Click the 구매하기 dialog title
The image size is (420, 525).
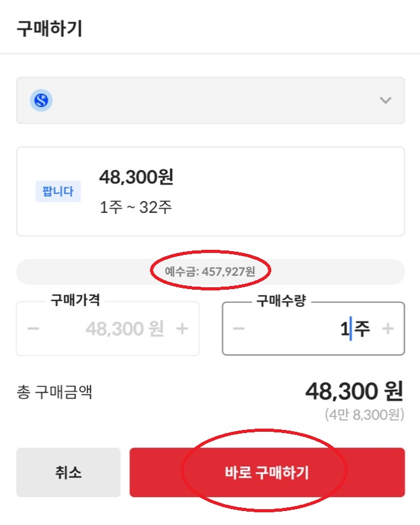coord(49,29)
